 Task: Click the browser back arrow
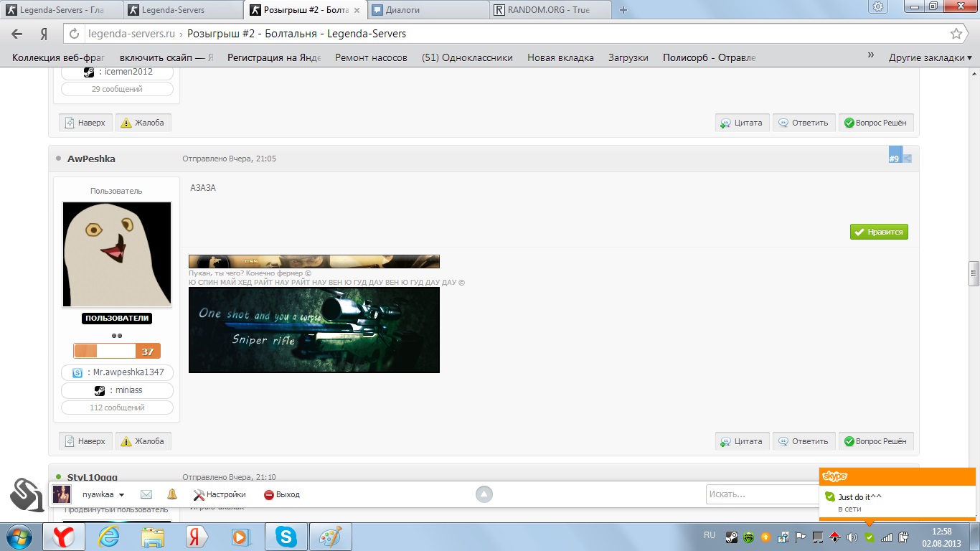tap(17, 34)
